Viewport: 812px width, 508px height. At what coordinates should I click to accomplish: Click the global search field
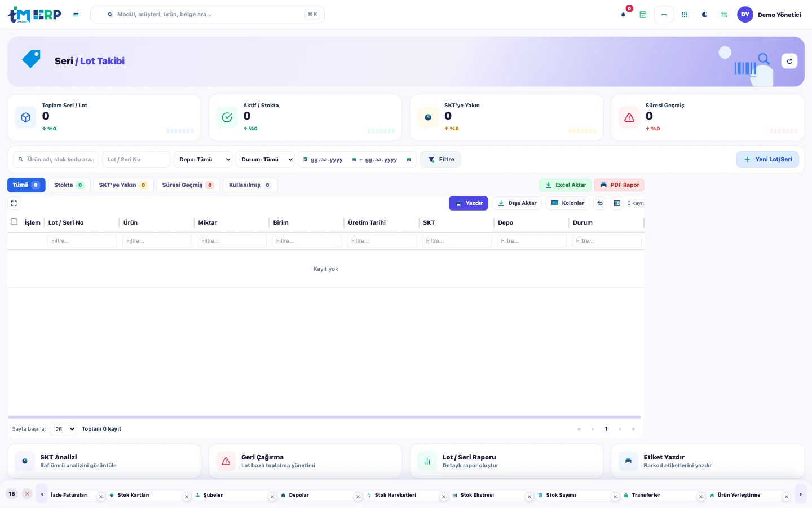click(x=208, y=15)
